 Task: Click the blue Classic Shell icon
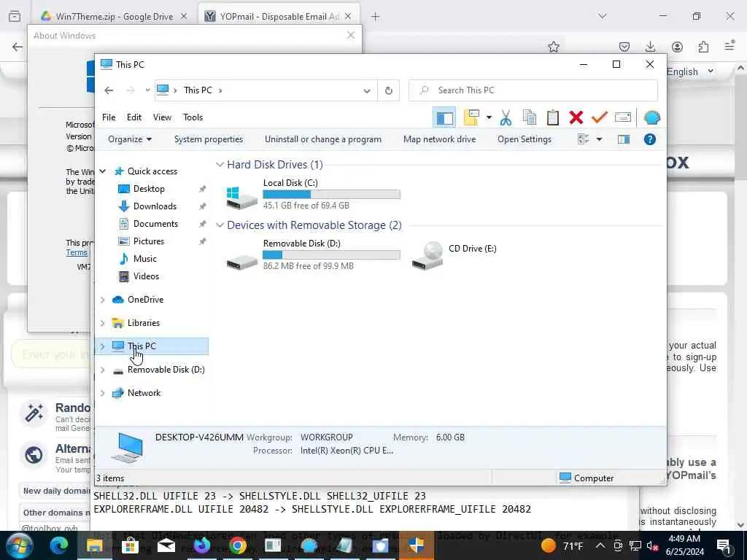(651, 117)
